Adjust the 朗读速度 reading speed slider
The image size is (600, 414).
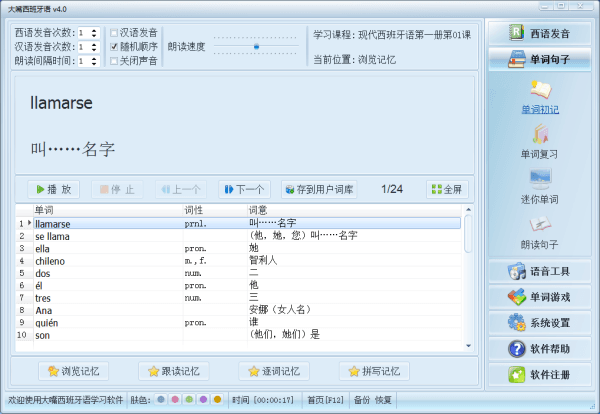tap(256, 46)
